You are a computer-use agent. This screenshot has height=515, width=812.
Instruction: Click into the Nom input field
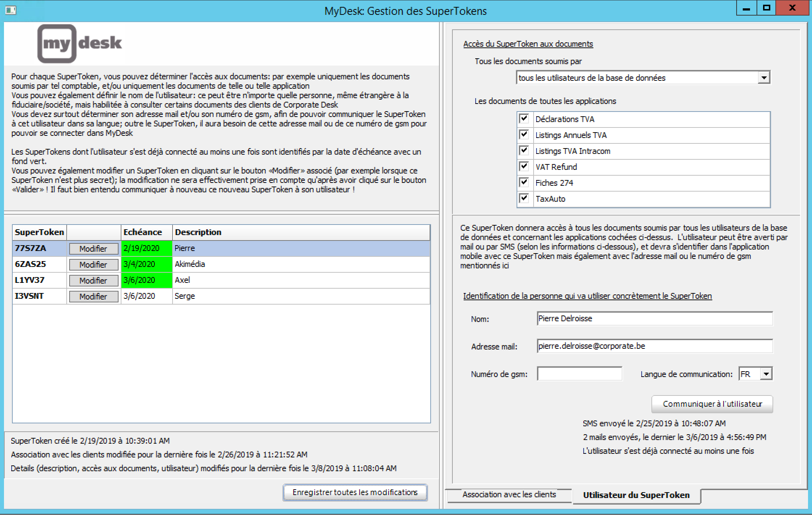(655, 319)
